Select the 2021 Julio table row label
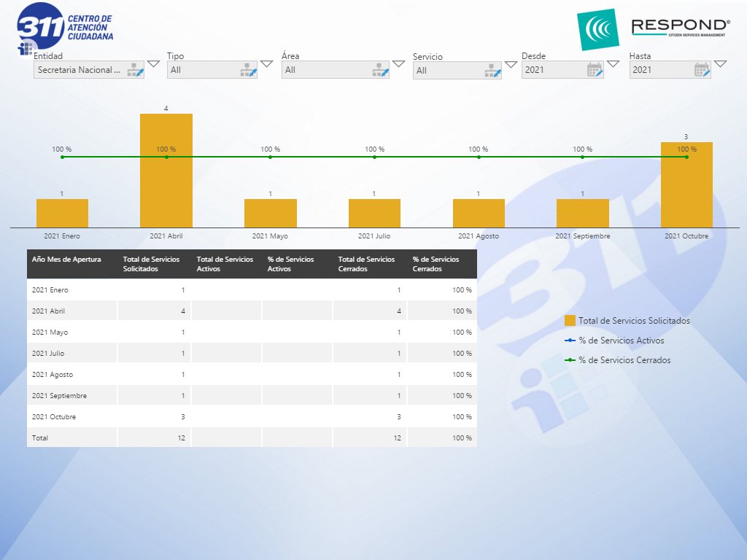Screen dimensions: 747x560 click(47, 354)
